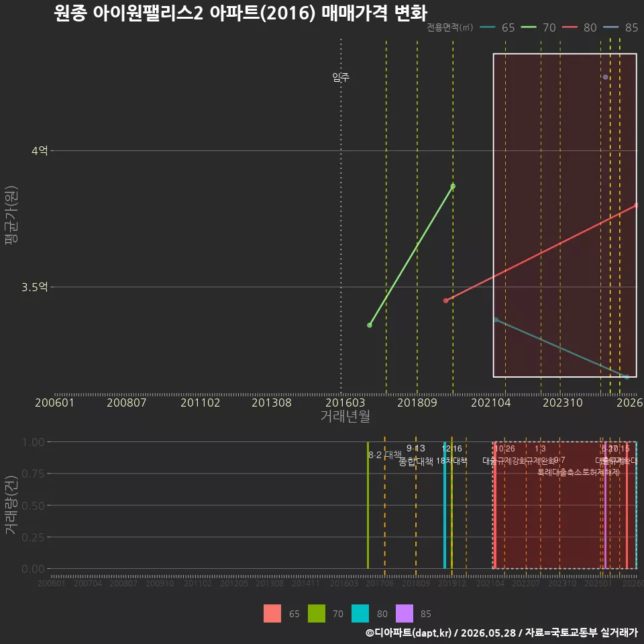Image resolution: width=644 pixels, height=644 pixels.
Task: Click the cyan 80 volume bar
Action: 445,505
